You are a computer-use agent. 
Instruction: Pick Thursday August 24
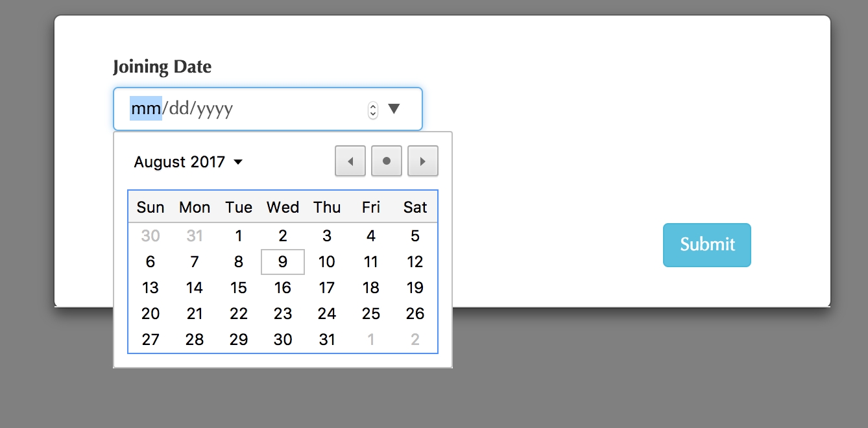coord(327,314)
